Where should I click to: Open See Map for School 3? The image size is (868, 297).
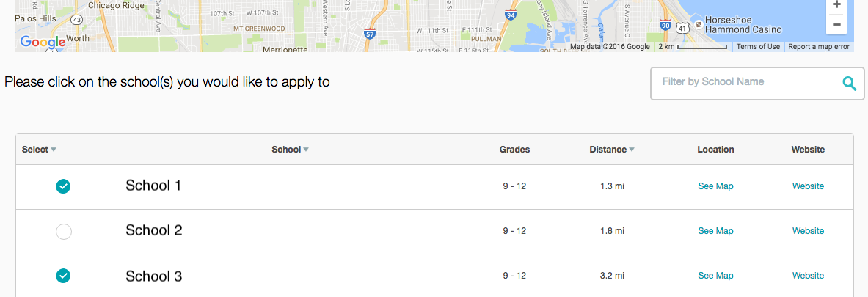716,276
